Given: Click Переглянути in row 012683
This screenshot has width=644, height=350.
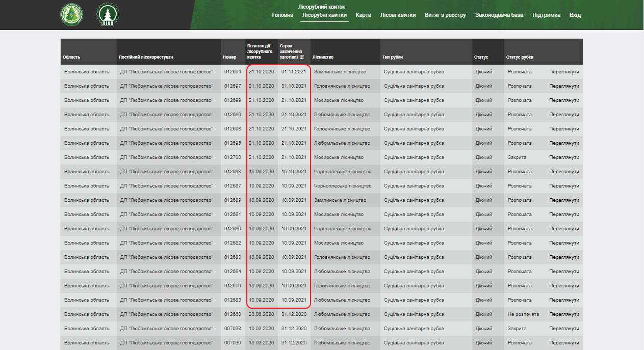Looking at the screenshot, I should (x=564, y=300).
